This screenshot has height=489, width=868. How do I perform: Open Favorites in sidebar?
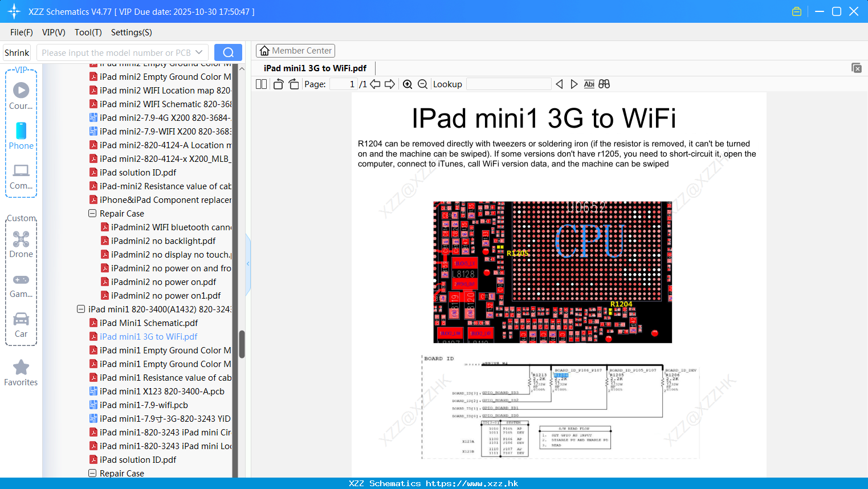(x=21, y=373)
